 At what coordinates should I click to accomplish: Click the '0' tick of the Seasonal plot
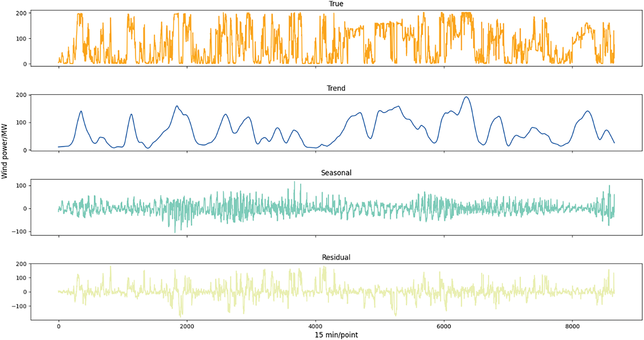(25, 209)
